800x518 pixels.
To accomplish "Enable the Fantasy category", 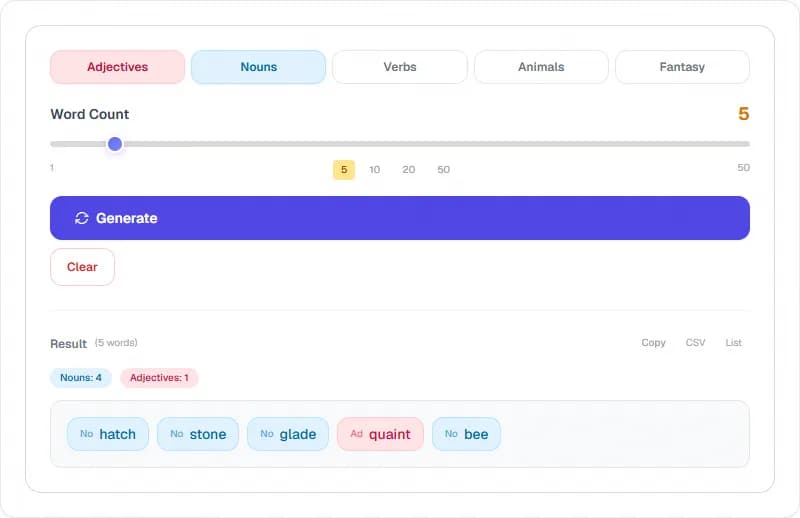I will [682, 67].
